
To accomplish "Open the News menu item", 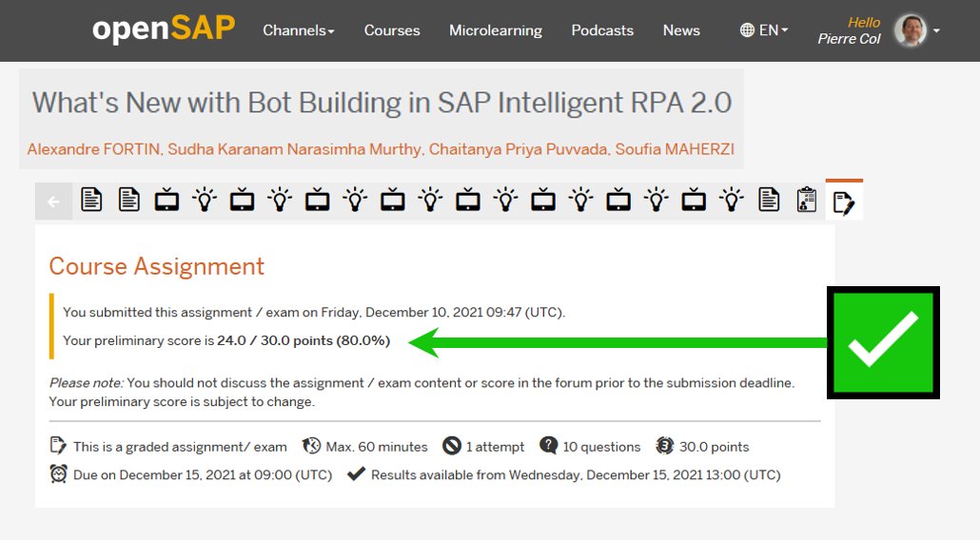I will tap(681, 30).
